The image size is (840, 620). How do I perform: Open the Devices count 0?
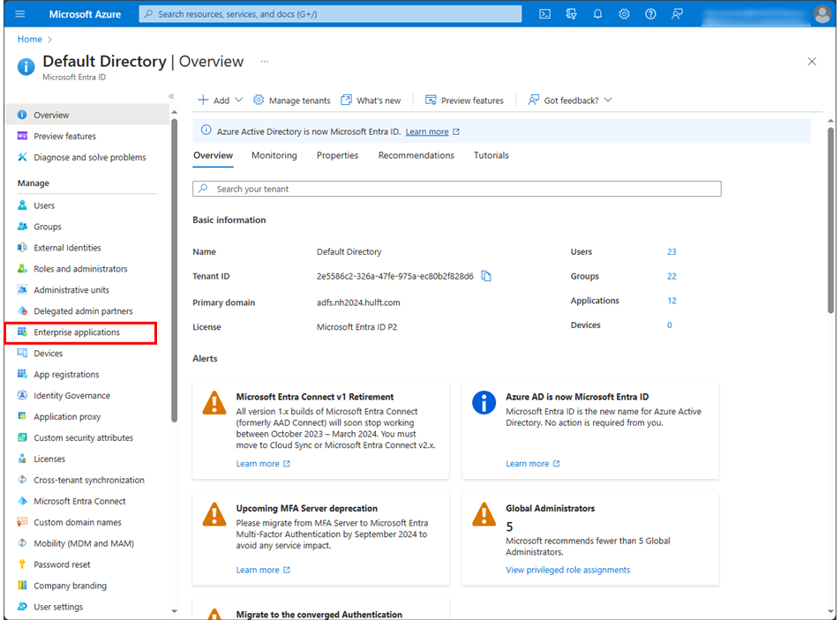click(669, 325)
